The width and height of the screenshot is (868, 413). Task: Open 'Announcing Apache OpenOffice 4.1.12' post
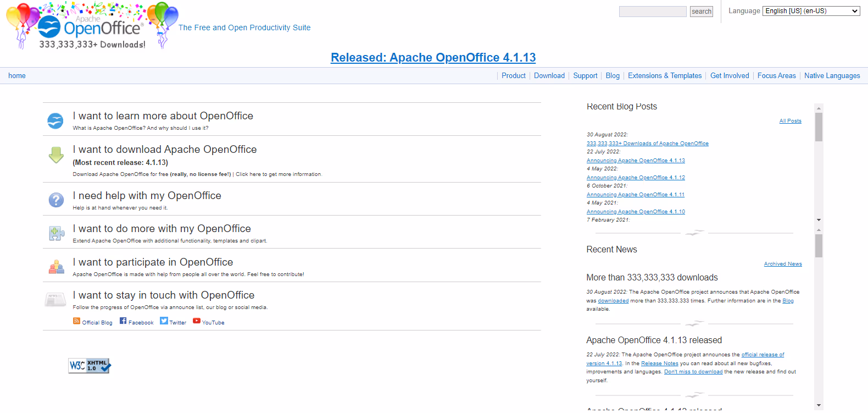tap(636, 178)
